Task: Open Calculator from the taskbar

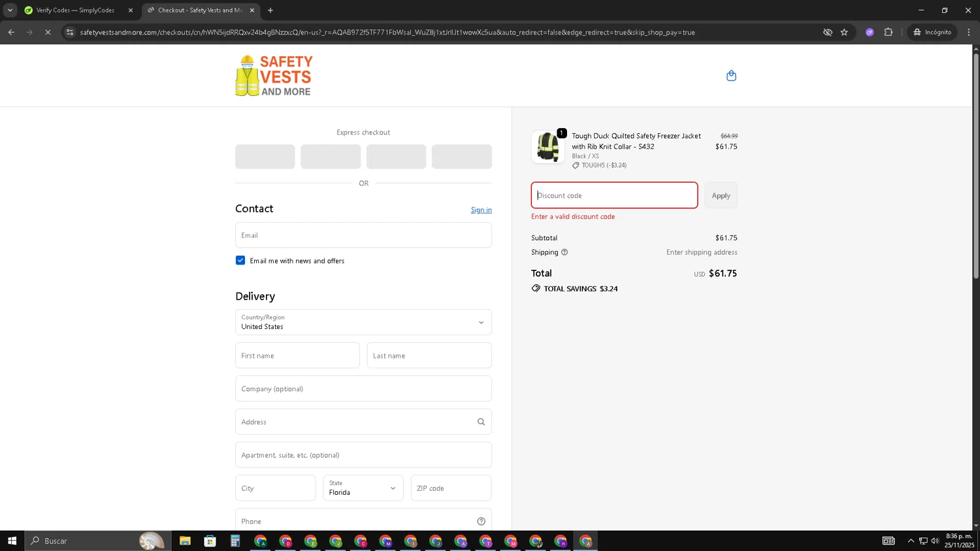Action: (x=235, y=541)
